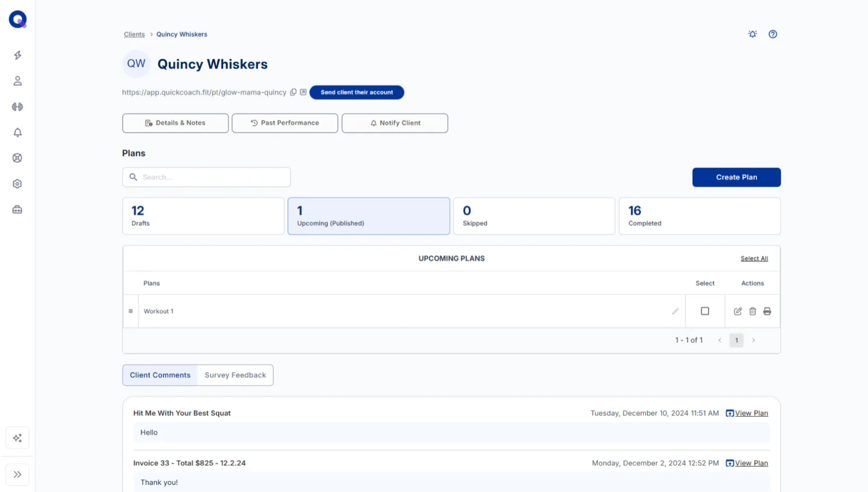This screenshot has height=492, width=868.
Task: Expand the sidebar with double chevron
Action: point(17,475)
